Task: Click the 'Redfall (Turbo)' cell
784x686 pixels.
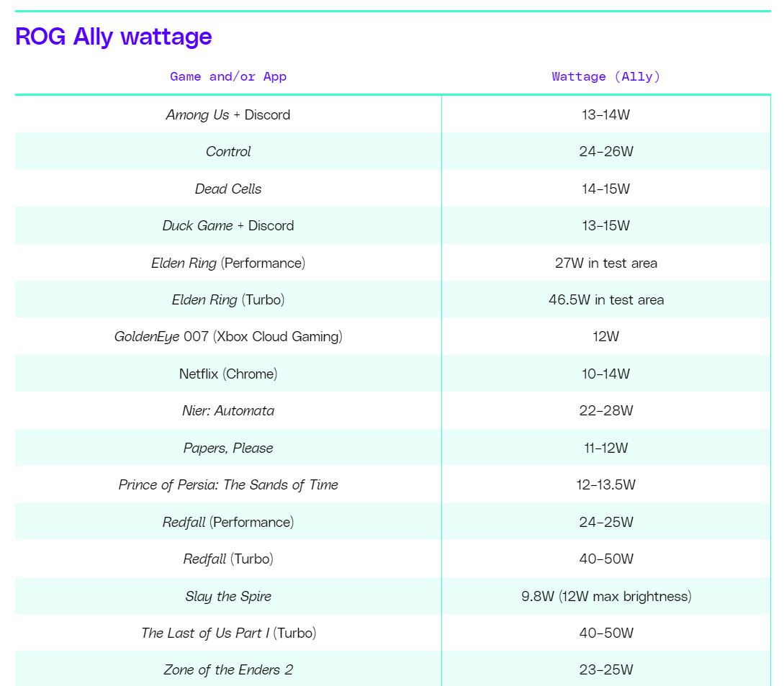Action: 228,559
